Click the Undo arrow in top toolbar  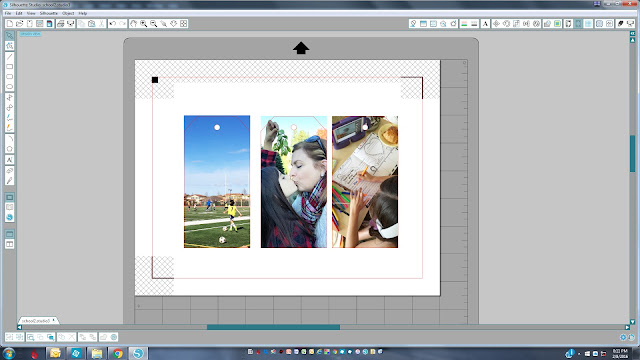point(113,24)
